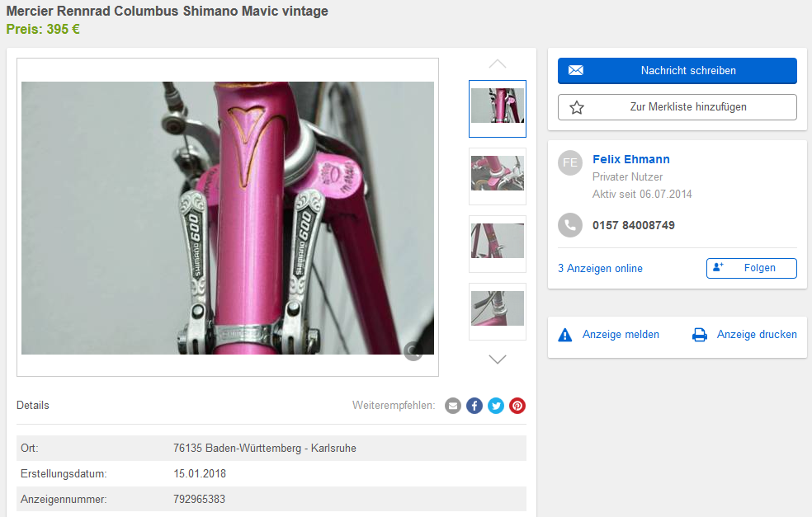
Task: Share listing via email icon
Action: [x=453, y=406]
